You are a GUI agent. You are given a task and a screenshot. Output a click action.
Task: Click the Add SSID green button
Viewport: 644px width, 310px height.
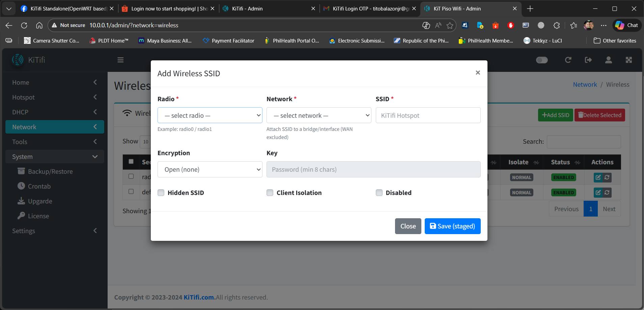coord(555,115)
